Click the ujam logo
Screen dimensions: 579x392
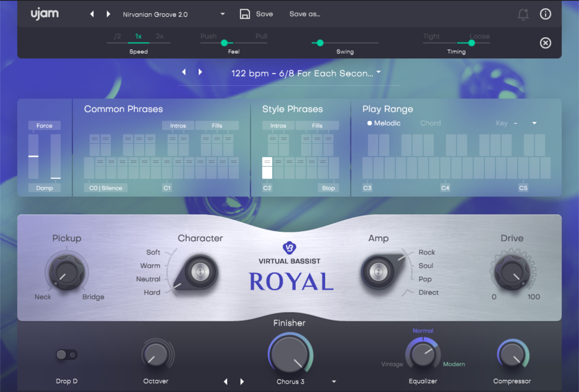pos(45,14)
